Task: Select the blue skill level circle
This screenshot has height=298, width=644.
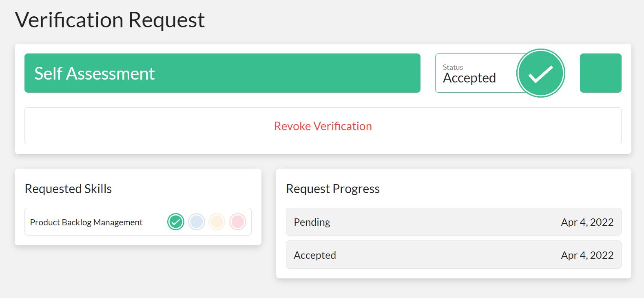Action: click(197, 222)
